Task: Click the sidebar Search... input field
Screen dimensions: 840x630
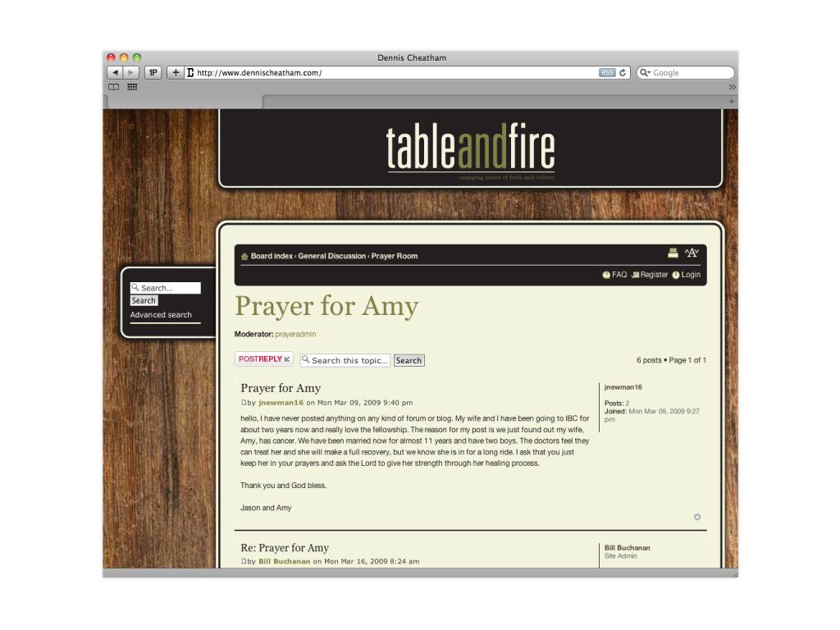Action: point(166,288)
